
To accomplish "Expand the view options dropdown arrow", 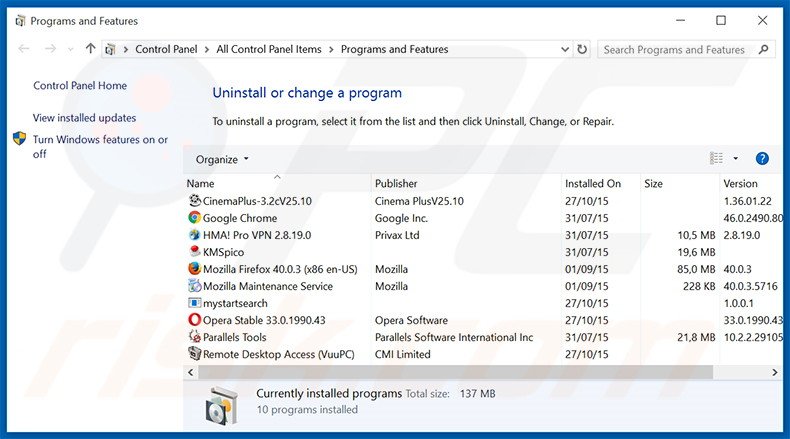I will point(736,159).
